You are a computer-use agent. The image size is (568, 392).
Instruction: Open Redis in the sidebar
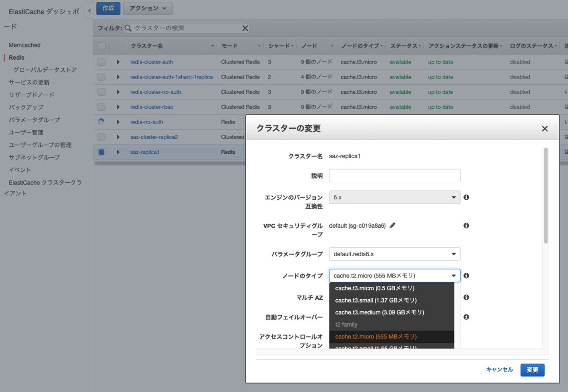pos(17,57)
